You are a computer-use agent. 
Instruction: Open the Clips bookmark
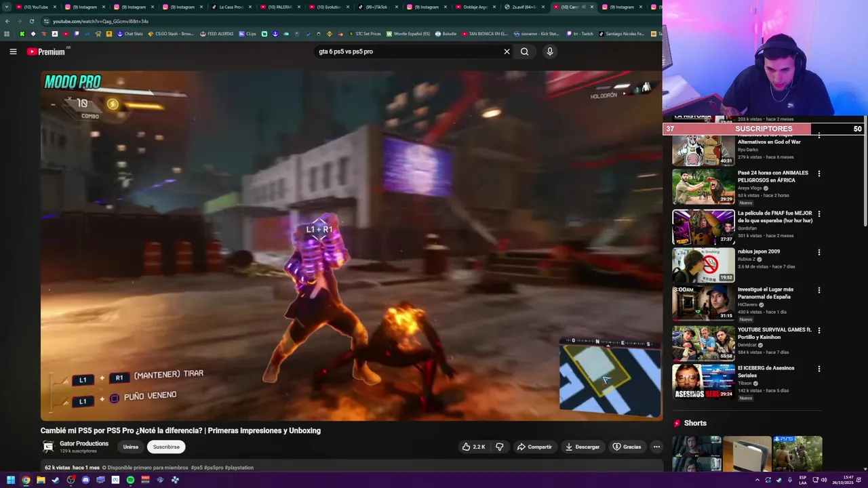(248, 34)
